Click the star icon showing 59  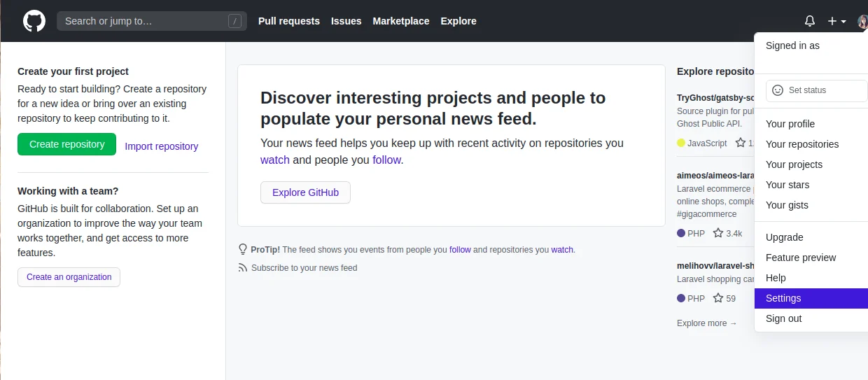[x=718, y=298]
